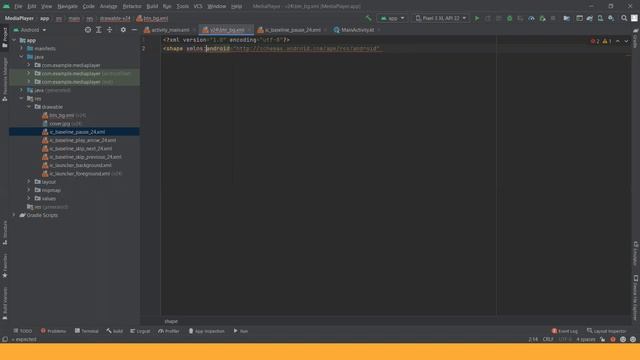
Task: Open Resource Manager sidebar button
Action: click(5, 79)
